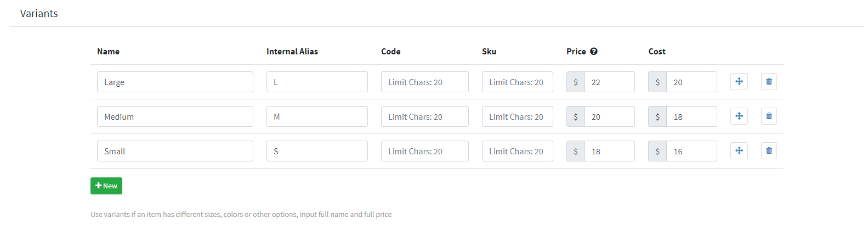
Task: Click the move icon for Small variant
Action: (739, 151)
